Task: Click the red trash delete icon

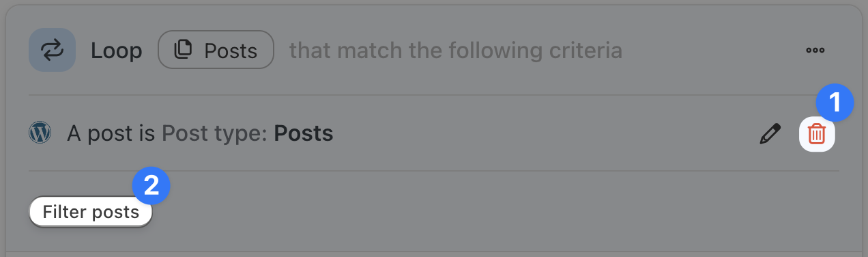Action: tap(816, 134)
